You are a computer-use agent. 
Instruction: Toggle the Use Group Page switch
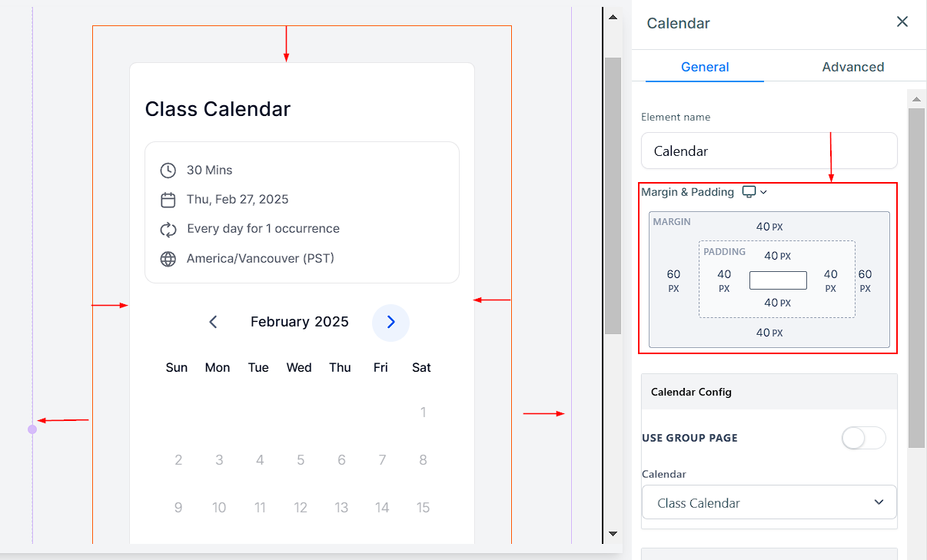(x=863, y=438)
